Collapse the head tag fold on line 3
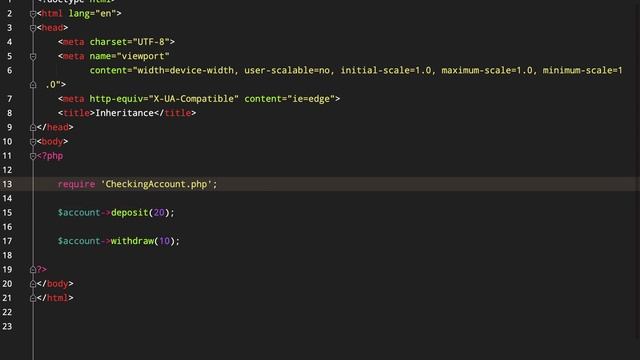640x360 pixels. [x=33, y=28]
